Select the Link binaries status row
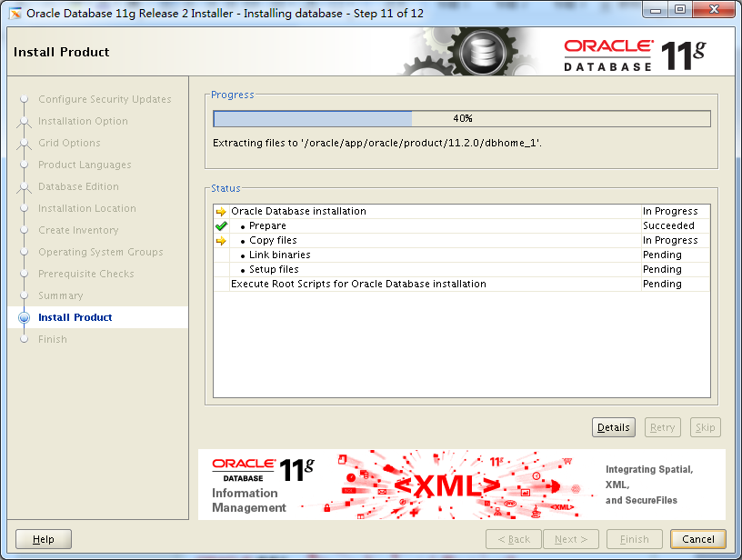The height and width of the screenshot is (560, 742). click(x=462, y=255)
